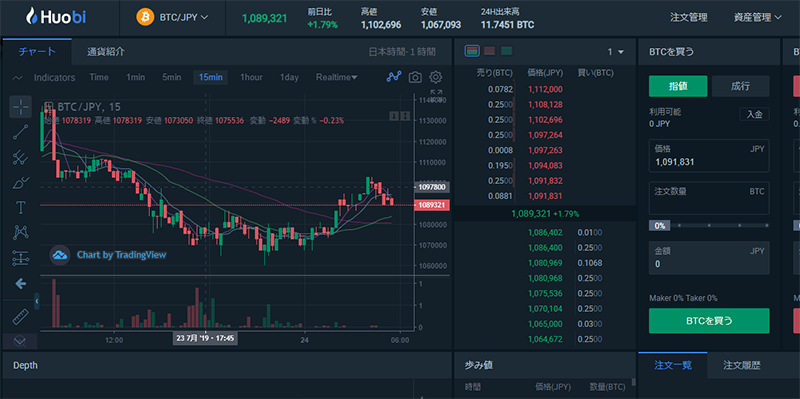Select the 成行 market order button
Image resolution: width=800 pixels, height=399 pixels.
click(x=740, y=86)
